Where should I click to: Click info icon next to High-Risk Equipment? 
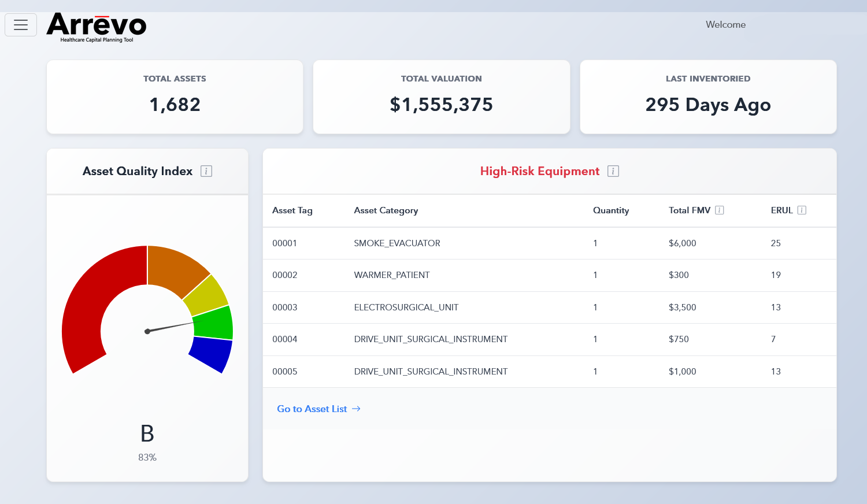613,171
